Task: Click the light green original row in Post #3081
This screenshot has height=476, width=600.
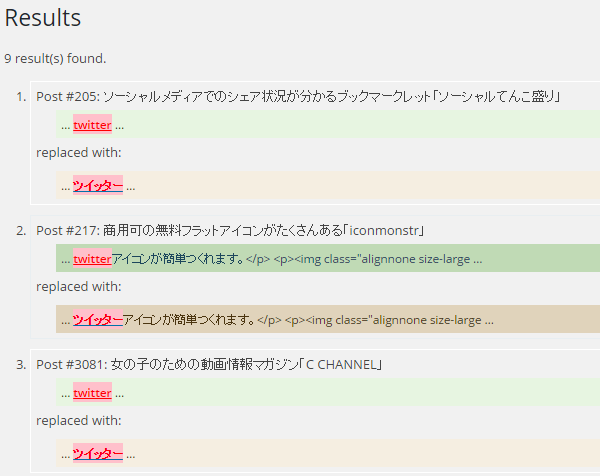Action: (350, 393)
